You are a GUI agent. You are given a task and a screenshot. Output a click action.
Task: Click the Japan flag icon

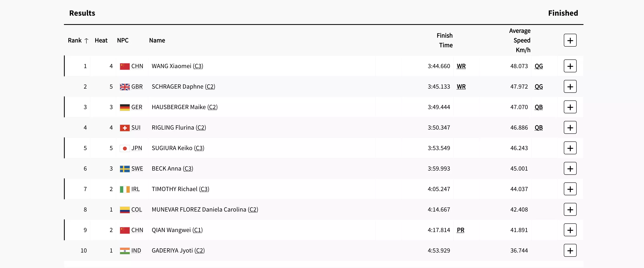[x=124, y=148]
